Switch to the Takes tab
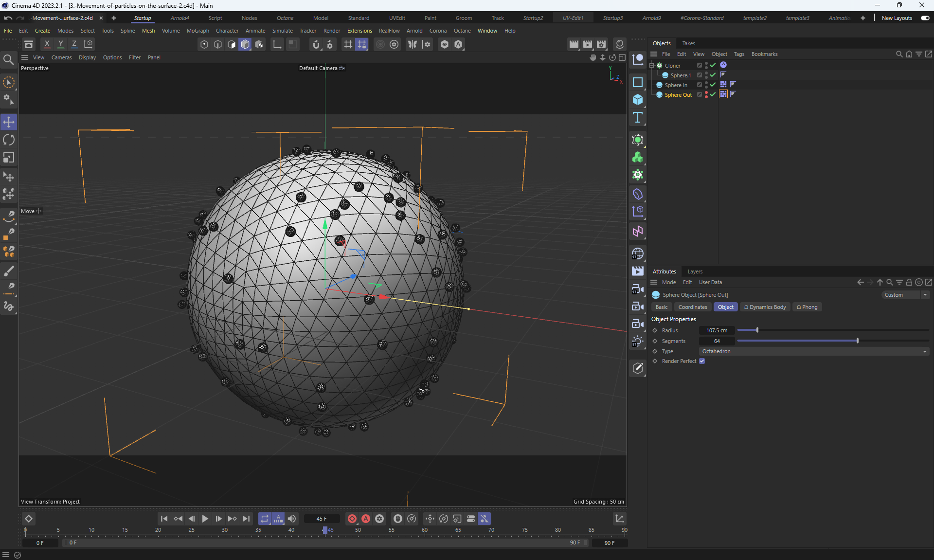This screenshot has width=934, height=560. coord(688,43)
